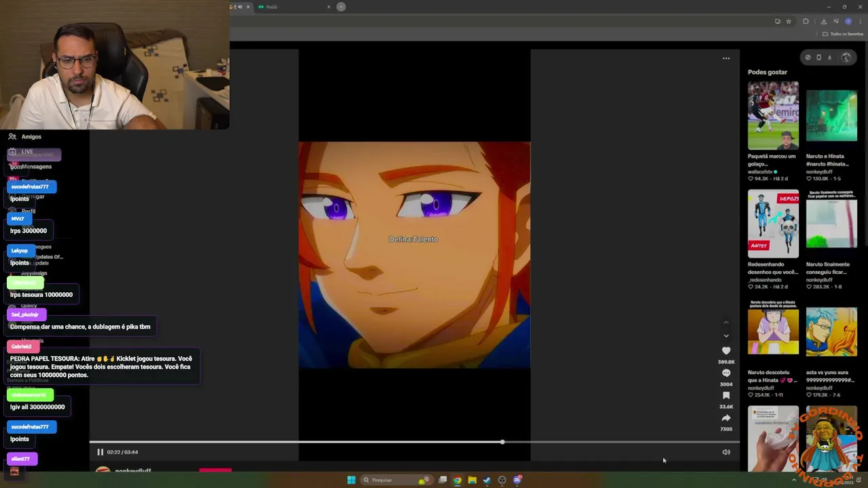Open browser extensions puzzle icon
This screenshot has width=868, height=488.
click(806, 21)
